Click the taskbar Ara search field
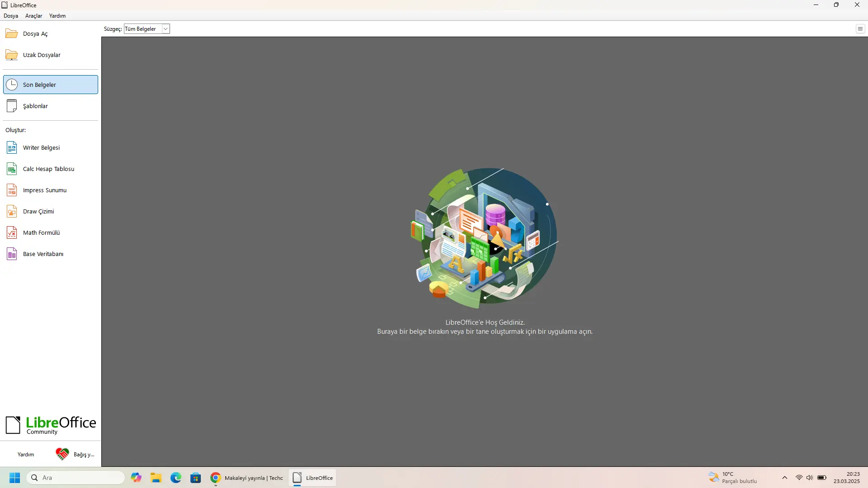The width and height of the screenshot is (868, 488). pyautogui.click(x=76, y=478)
